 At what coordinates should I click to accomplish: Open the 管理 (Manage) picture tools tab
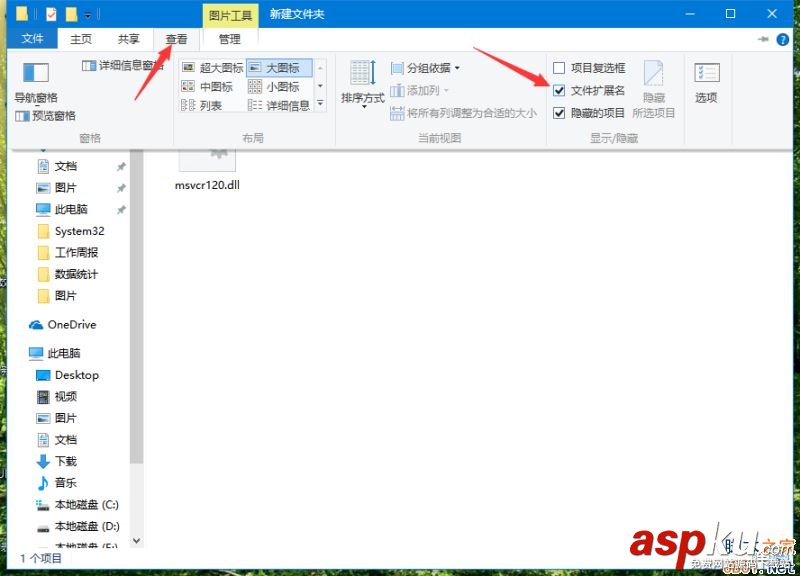[x=229, y=38]
